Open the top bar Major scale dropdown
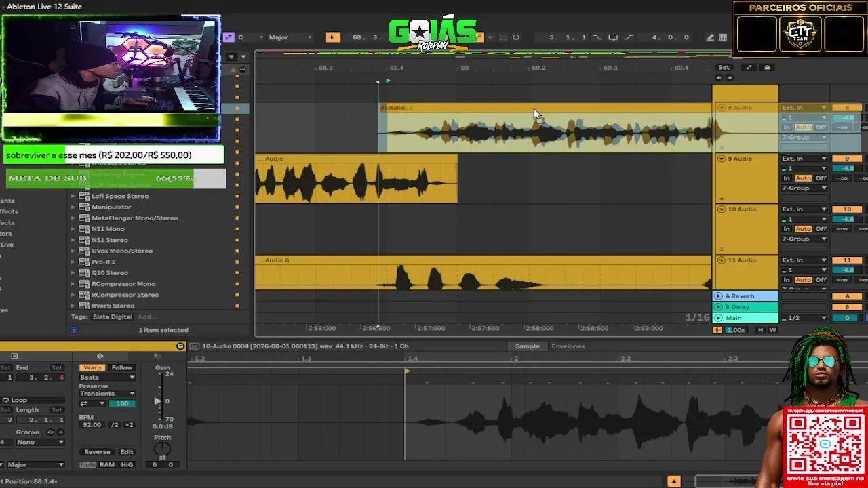The image size is (868, 488). click(290, 37)
